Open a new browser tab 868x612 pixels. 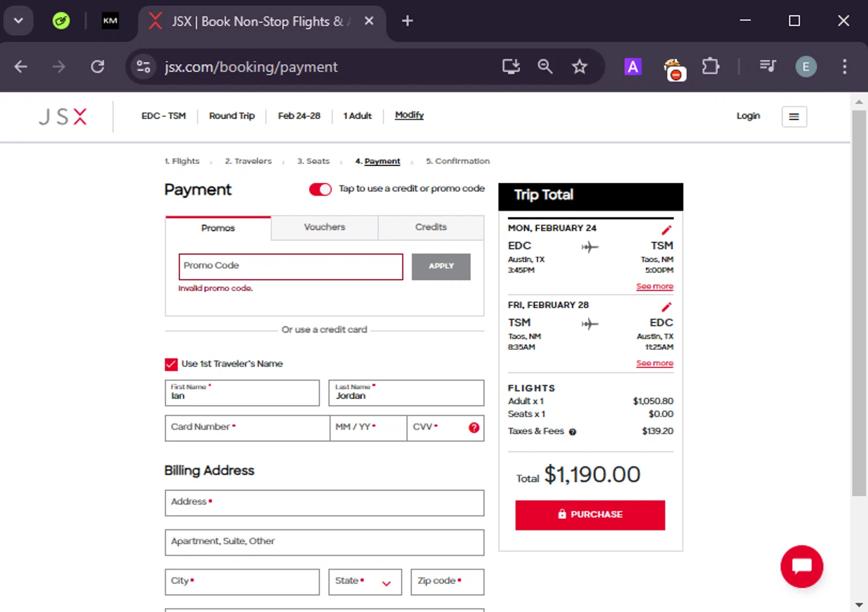tap(407, 21)
